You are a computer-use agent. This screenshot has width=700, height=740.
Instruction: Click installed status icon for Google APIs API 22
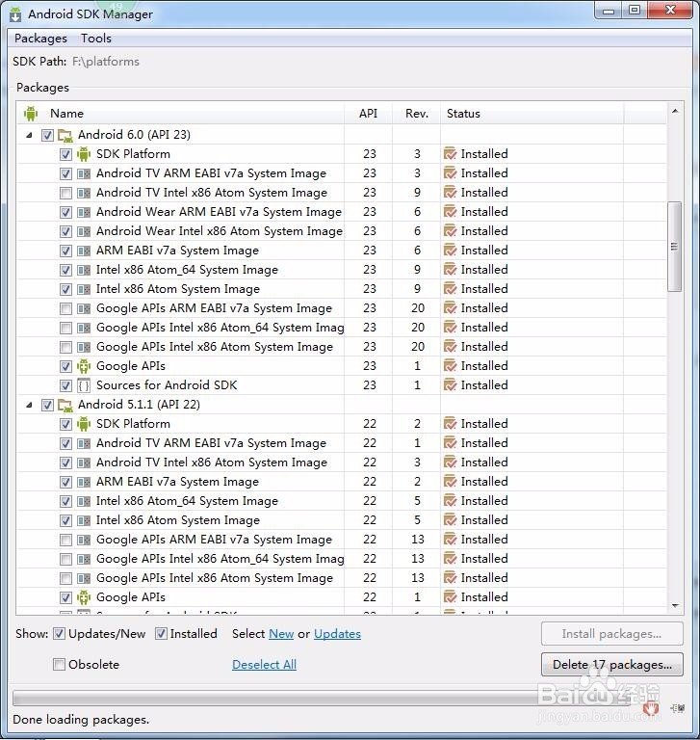tap(450, 597)
